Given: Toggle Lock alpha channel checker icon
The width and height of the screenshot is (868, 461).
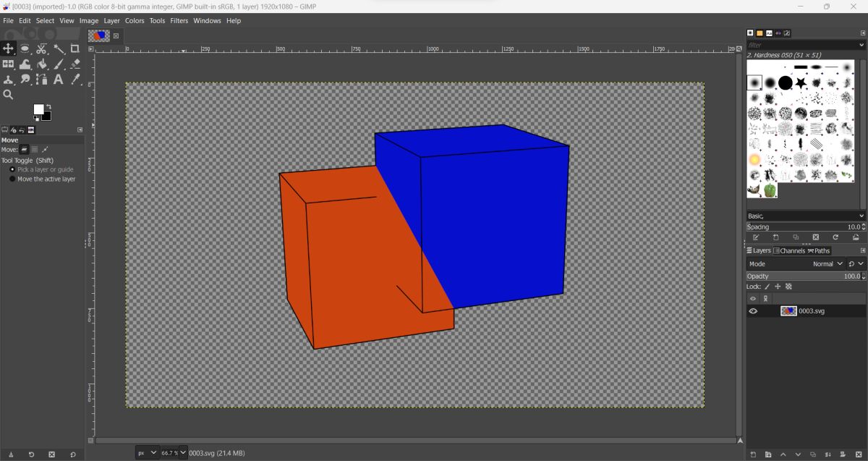Looking at the screenshot, I should coord(788,287).
